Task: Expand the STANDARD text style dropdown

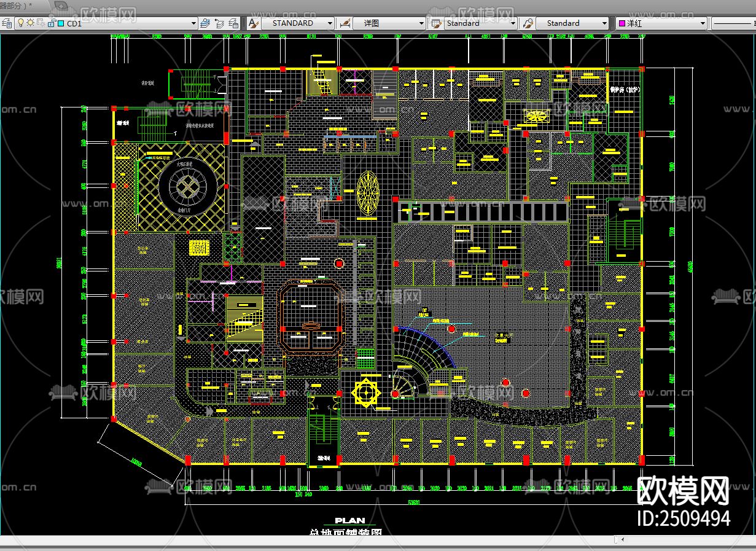Action: click(330, 23)
